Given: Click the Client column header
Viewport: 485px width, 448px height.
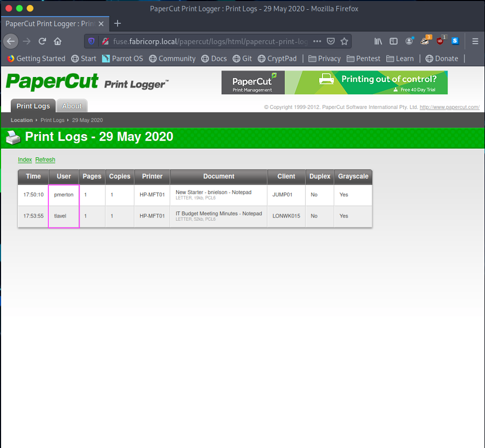Looking at the screenshot, I should pos(286,176).
